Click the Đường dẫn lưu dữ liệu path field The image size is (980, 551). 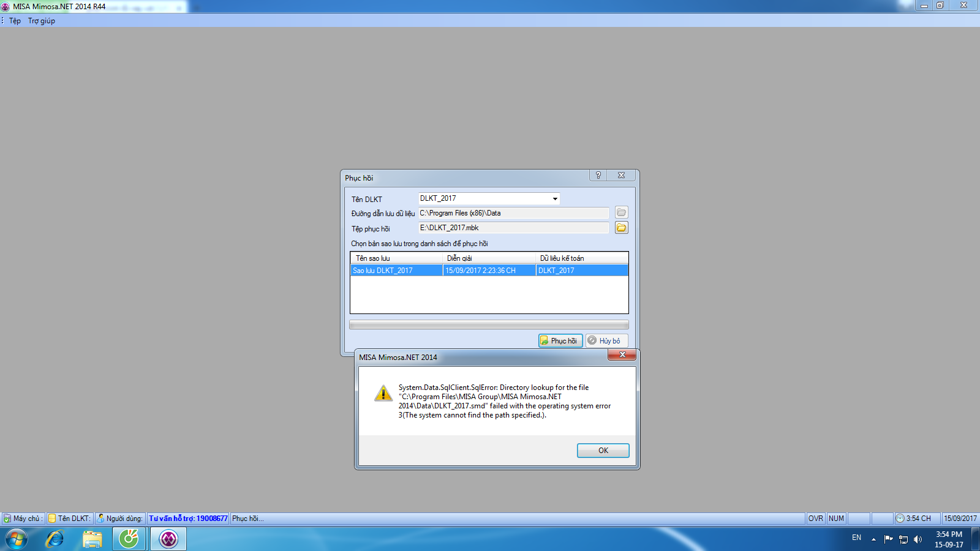pyautogui.click(x=513, y=213)
